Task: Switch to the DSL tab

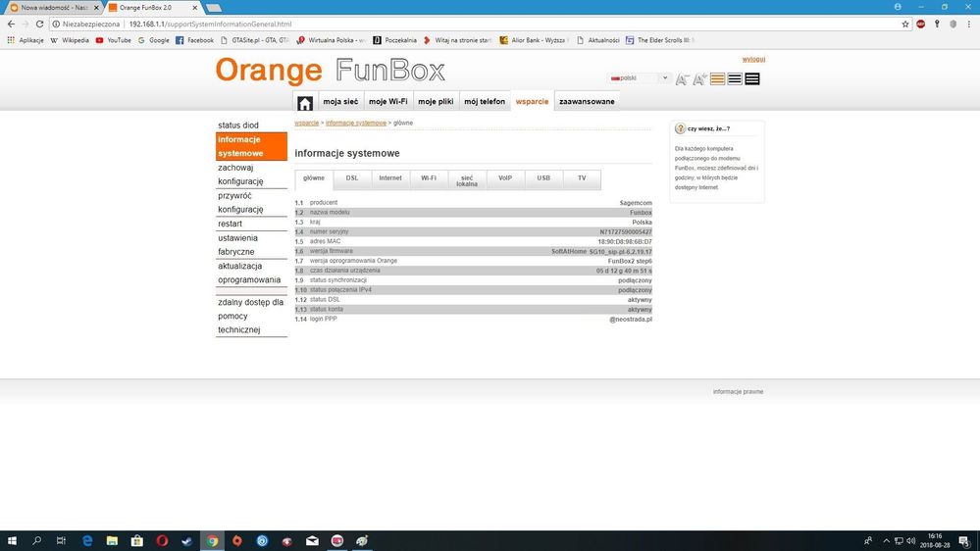Action: tap(352, 178)
